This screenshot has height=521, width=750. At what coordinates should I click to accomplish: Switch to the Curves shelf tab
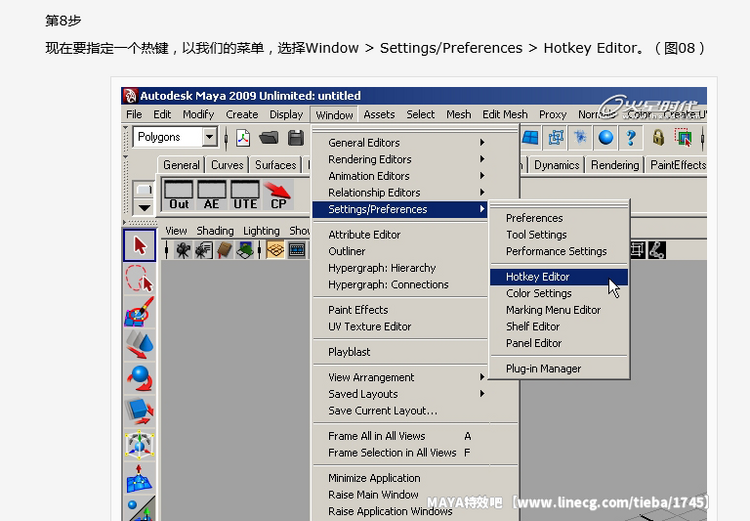coord(227,165)
